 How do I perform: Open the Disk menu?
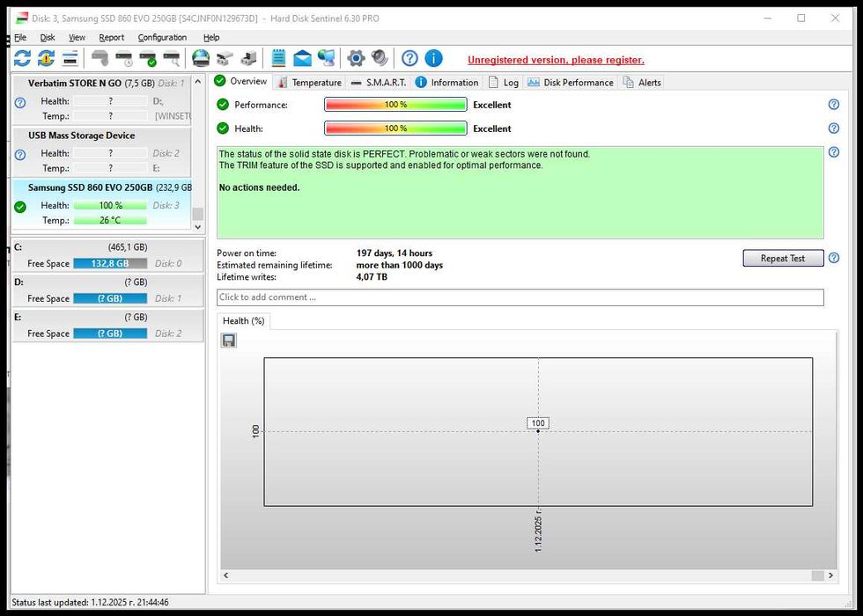pos(48,37)
